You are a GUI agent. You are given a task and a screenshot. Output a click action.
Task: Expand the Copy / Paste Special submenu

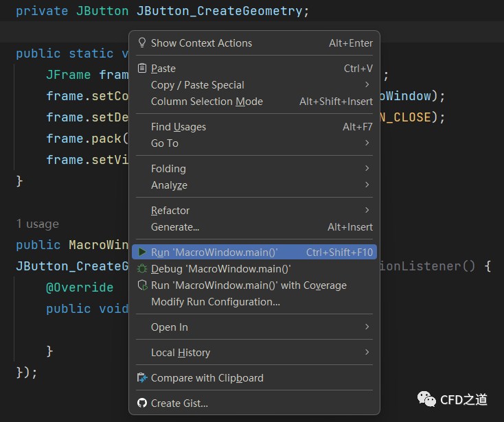pyautogui.click(x=367, y=85)
